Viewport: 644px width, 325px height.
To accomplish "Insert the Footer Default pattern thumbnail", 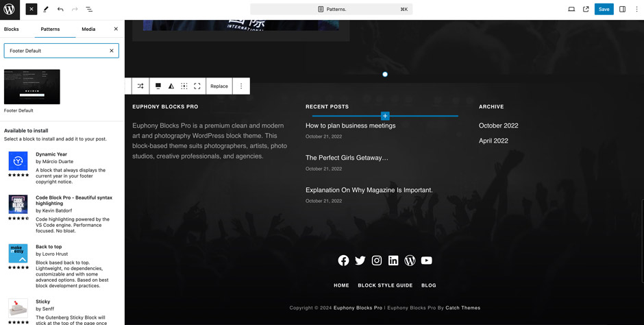I will pos(32,87).
